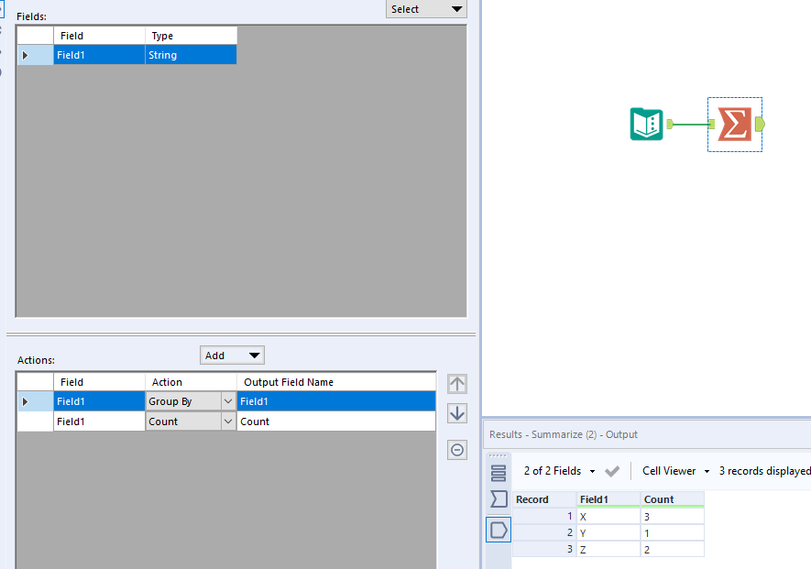The width and height of the screenshot is (811, 569).
Task: Show the messages list view icon
Action: click(499, 473)
